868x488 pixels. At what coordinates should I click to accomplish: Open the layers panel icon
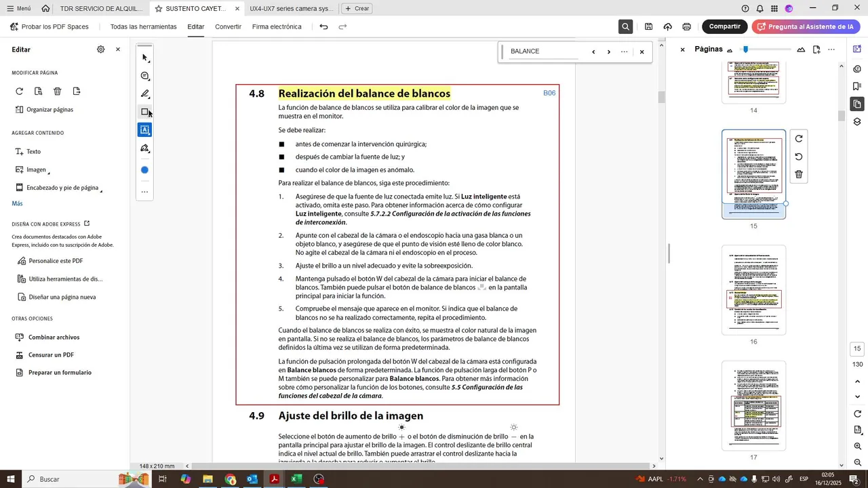pyautogui.click(x=857, y=122)
